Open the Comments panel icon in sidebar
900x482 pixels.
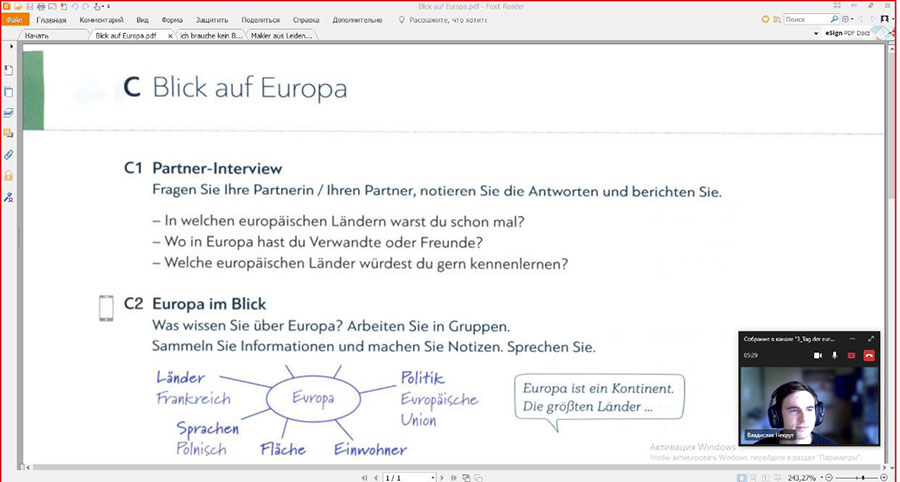click(8, 133)
